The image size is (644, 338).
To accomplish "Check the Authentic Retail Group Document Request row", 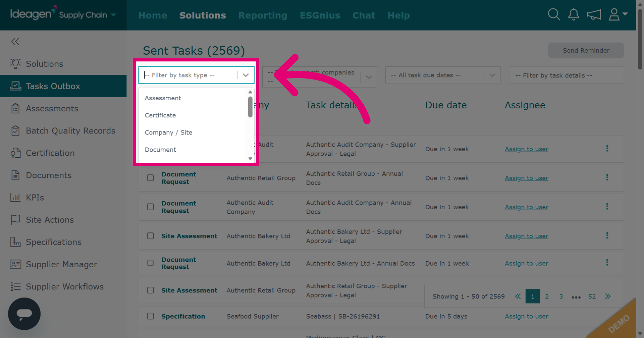I will [x=151, y=178].
